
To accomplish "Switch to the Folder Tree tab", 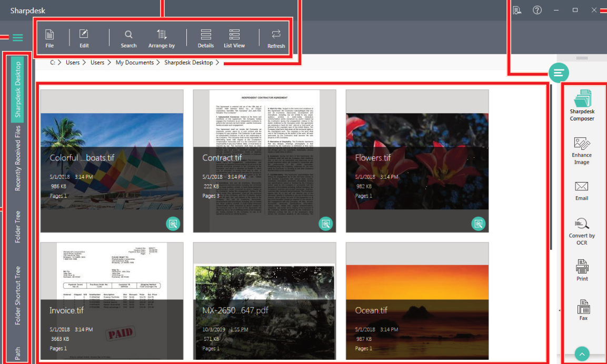I will (x=17, y=227).
